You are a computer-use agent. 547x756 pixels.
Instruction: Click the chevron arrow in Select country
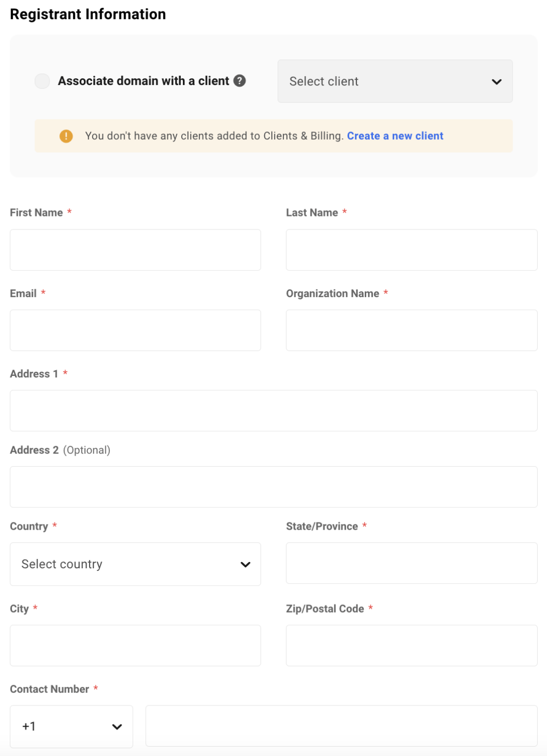pos(245,565)
